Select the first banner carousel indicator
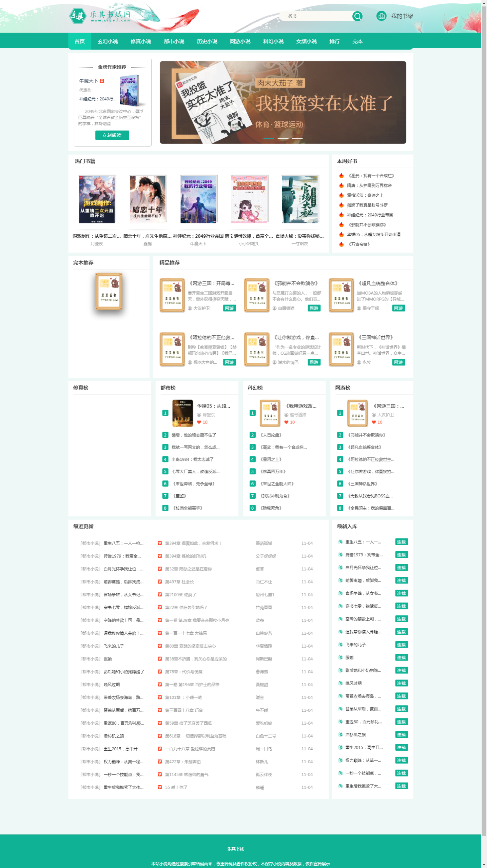Screen dimensions: 487x868 269,138
